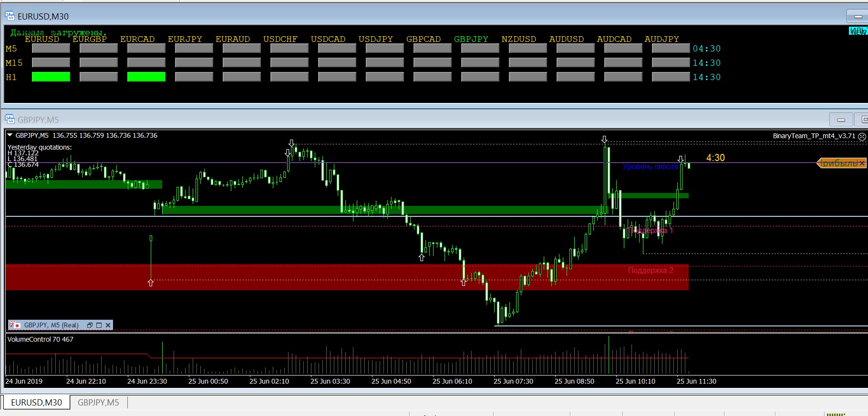The width and height of the screenshot is (868, 416).
Task: Click the orange profit price tag
Action: [841, 163]
